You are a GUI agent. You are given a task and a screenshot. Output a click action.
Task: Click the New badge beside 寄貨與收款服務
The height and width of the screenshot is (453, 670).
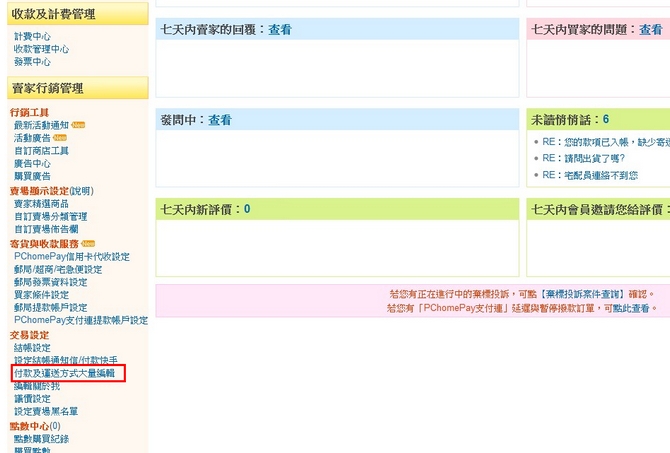pyautogui.click(x=88, y=243)
